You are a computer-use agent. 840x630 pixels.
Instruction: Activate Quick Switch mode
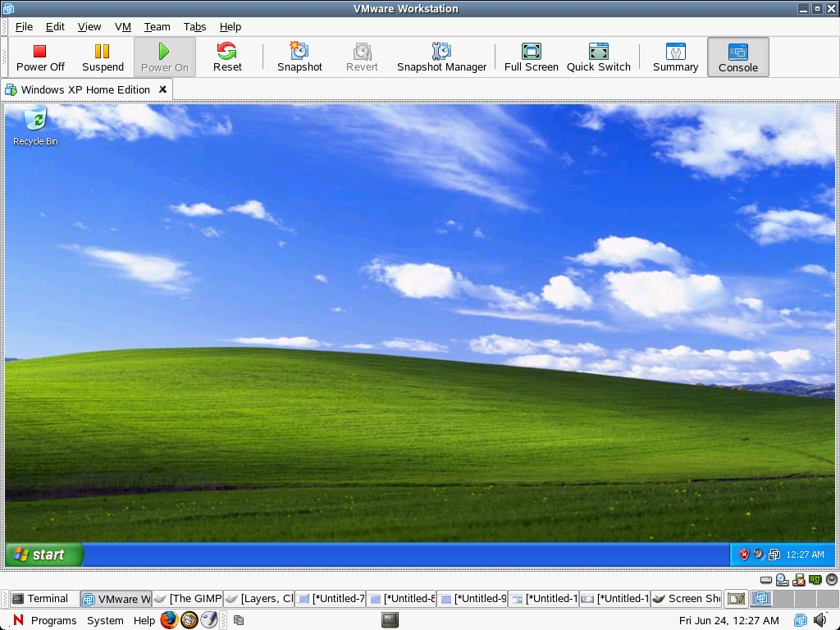598,57
